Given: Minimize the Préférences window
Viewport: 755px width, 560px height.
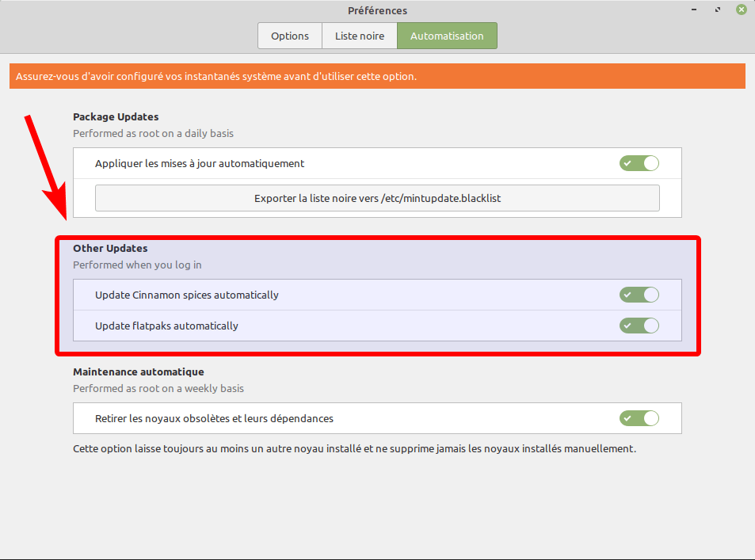Looking at the screenshot, I should click(x=694, y=10).
